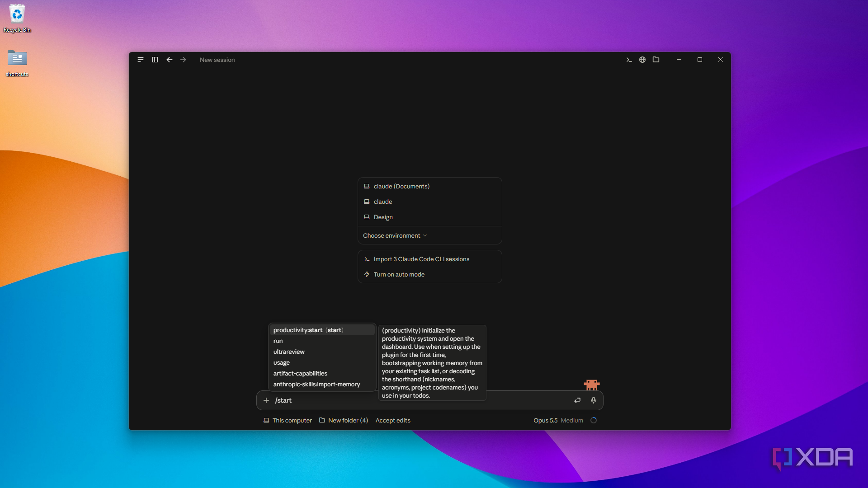This screenshot has height=488, width=868.
Task: Open Recycle Bin on the desktop
Action: pos(17,19)
